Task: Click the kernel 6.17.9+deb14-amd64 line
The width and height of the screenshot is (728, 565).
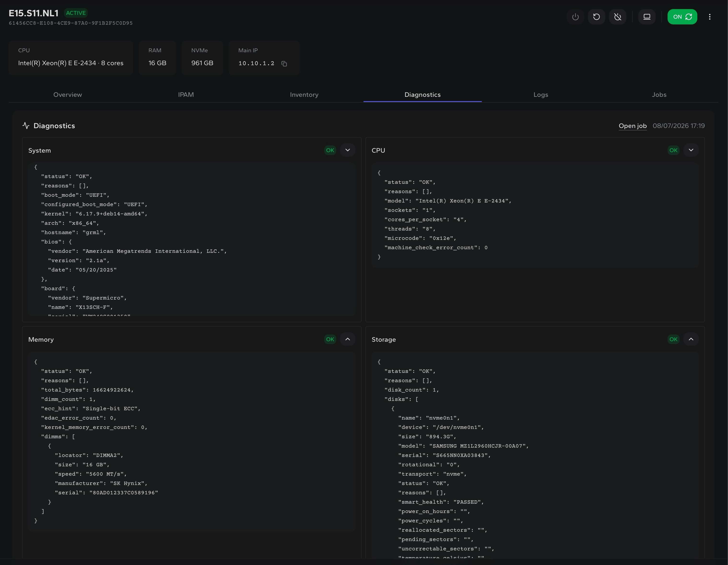Action: click(x=94, y=213)
